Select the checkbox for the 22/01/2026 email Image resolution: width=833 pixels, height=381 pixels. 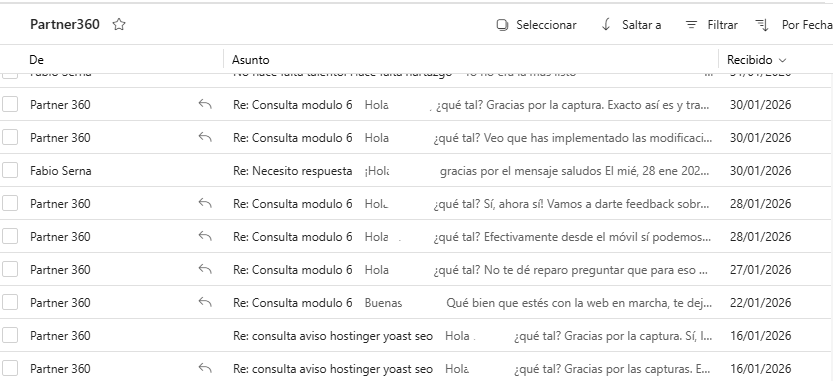click(10, 302)
